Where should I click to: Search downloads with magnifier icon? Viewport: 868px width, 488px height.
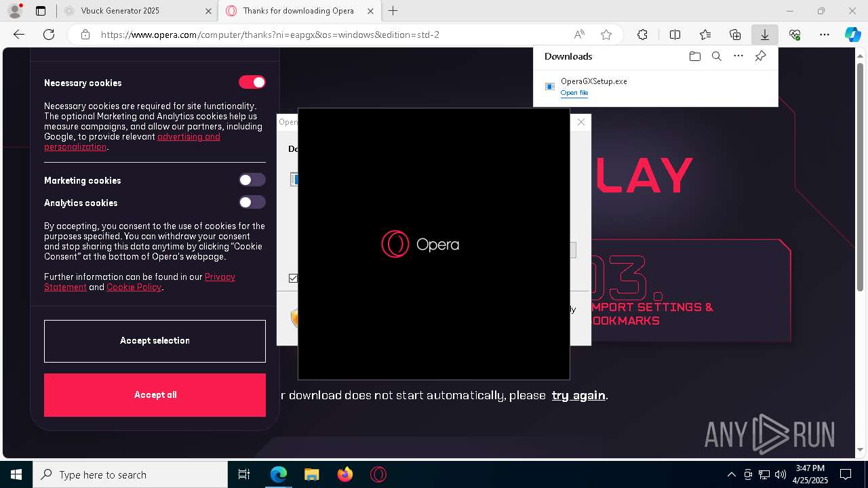pyautogui.click(x=716, y=56)
